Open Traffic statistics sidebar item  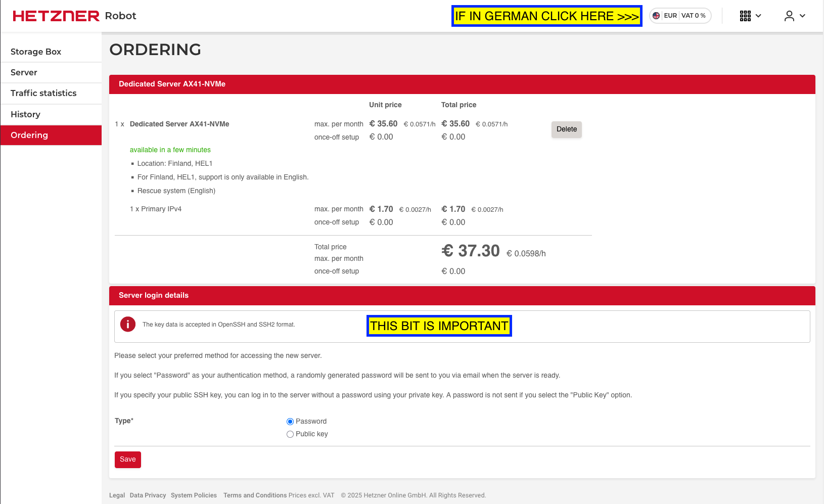pos(43,93)
